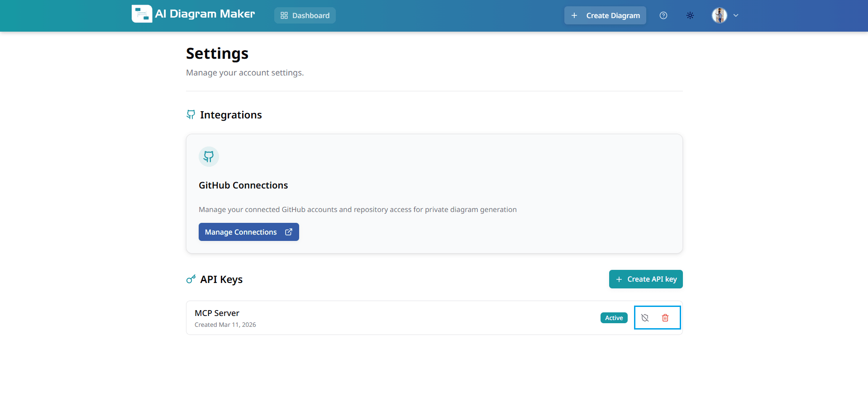Open the Dashboard tab

pos(305,15)
